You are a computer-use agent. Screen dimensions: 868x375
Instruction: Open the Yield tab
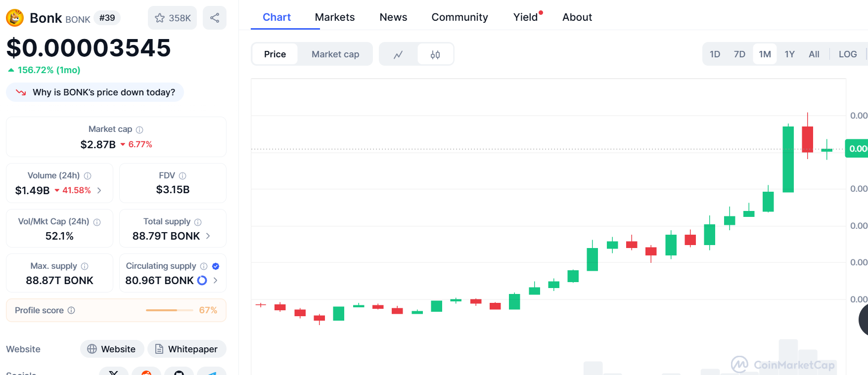526,17
